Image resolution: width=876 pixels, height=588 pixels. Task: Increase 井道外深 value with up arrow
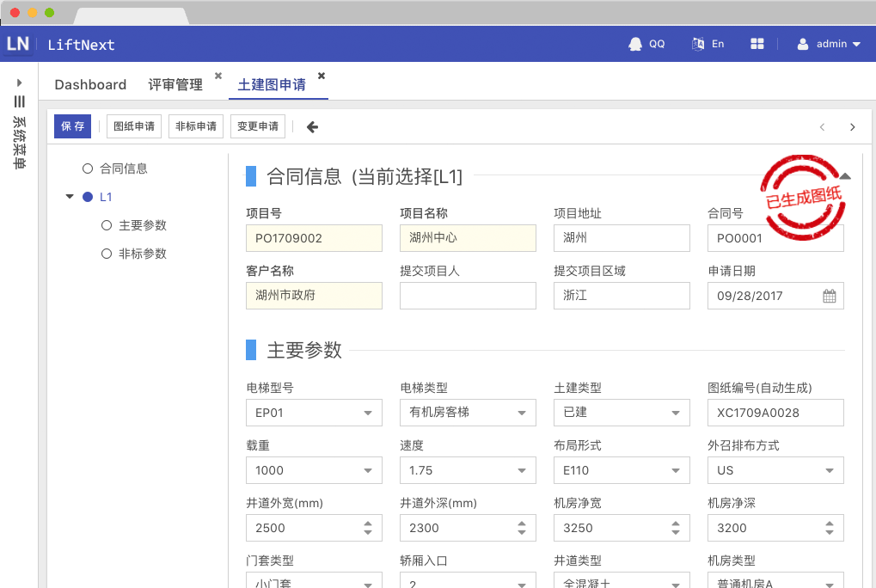click(x=522, y=524)
